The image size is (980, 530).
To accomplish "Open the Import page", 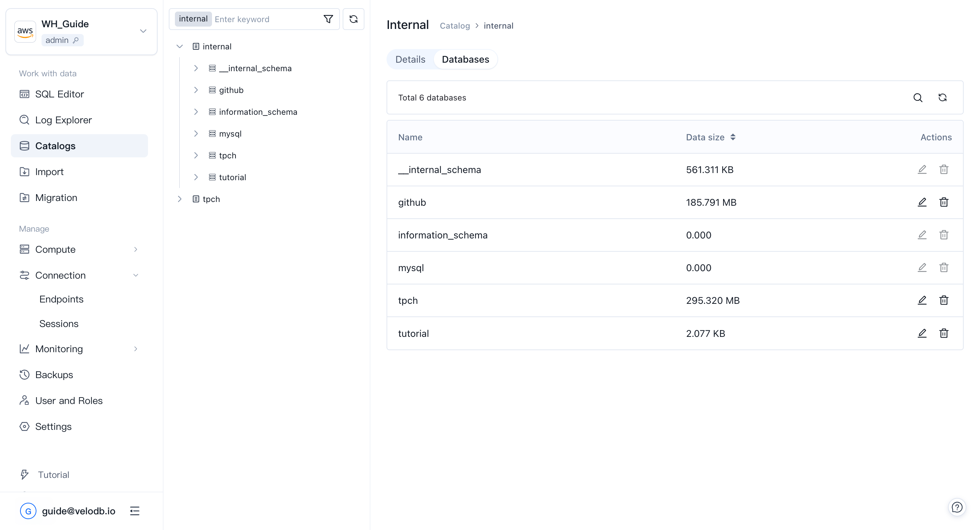I will click(49, 172).
